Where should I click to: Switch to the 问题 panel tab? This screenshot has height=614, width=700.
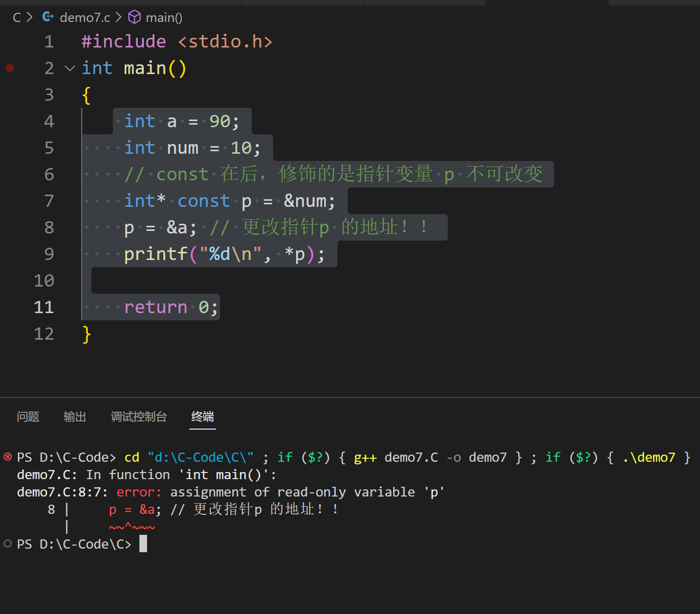click(28, 417)
